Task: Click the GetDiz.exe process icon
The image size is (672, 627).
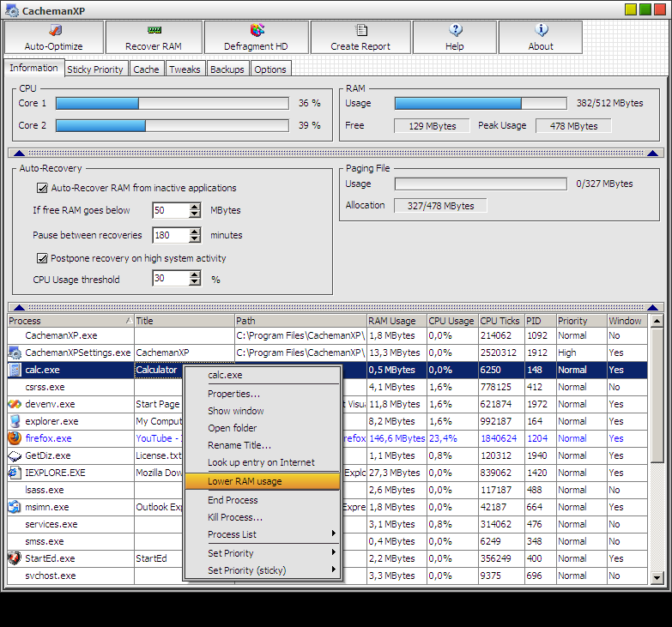Action: point(15,455)
